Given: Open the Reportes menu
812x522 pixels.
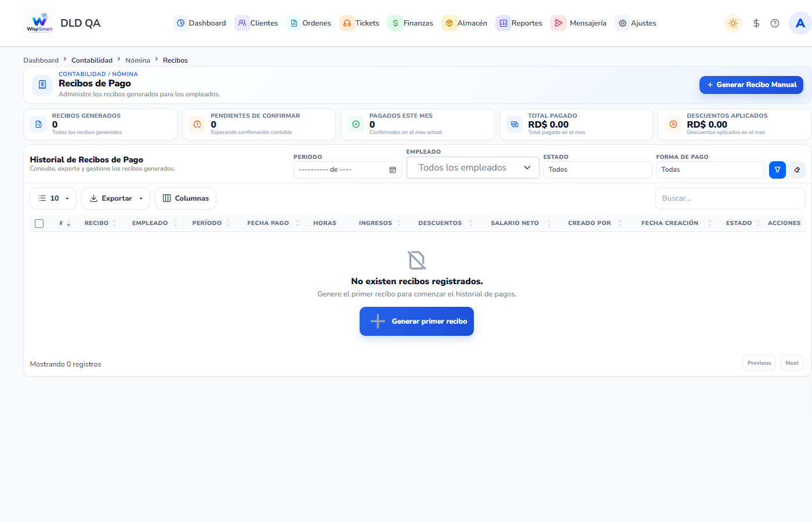Looking at the screenshot, I should pyautogui.click(x=519, y=23).
